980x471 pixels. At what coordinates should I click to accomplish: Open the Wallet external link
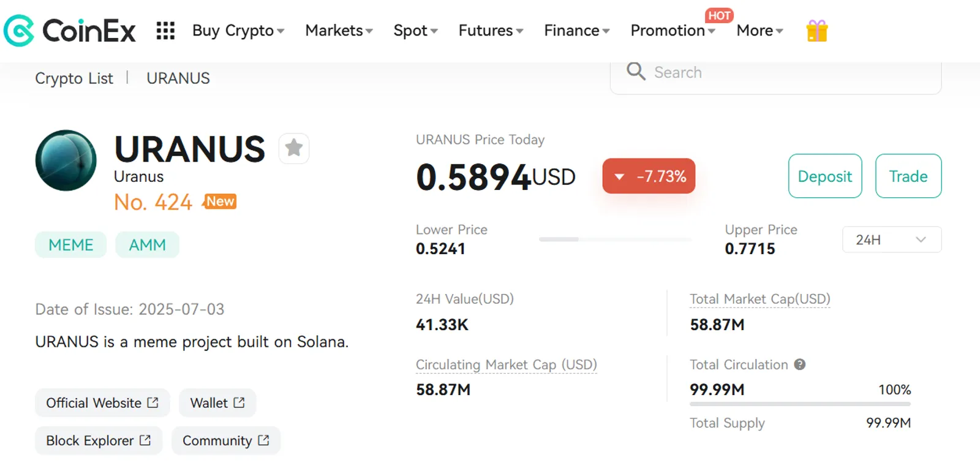click(217, 403)
